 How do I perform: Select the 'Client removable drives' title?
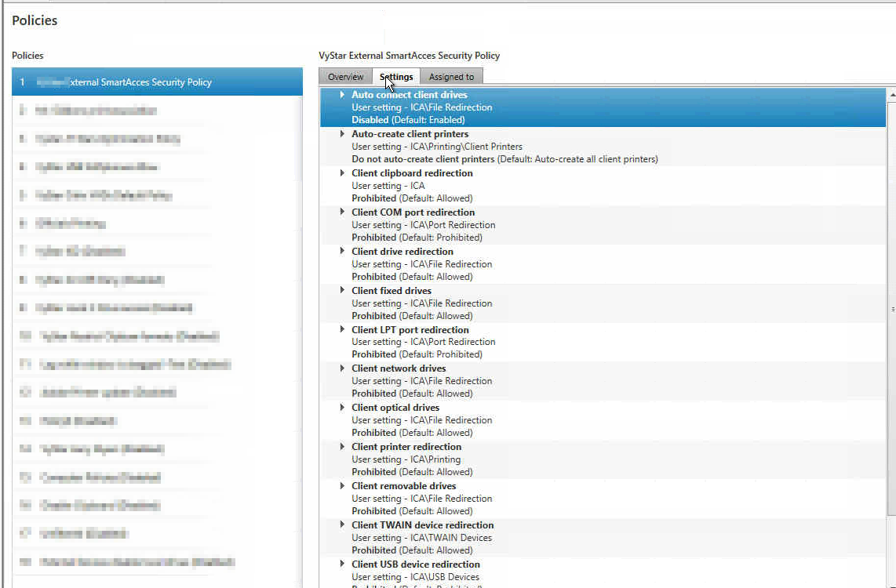point(403,486)
